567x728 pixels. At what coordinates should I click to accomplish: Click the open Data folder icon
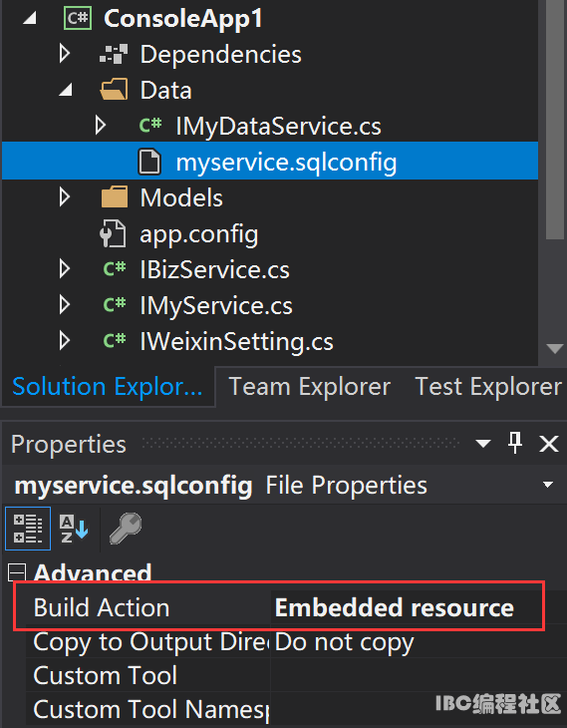114,89
